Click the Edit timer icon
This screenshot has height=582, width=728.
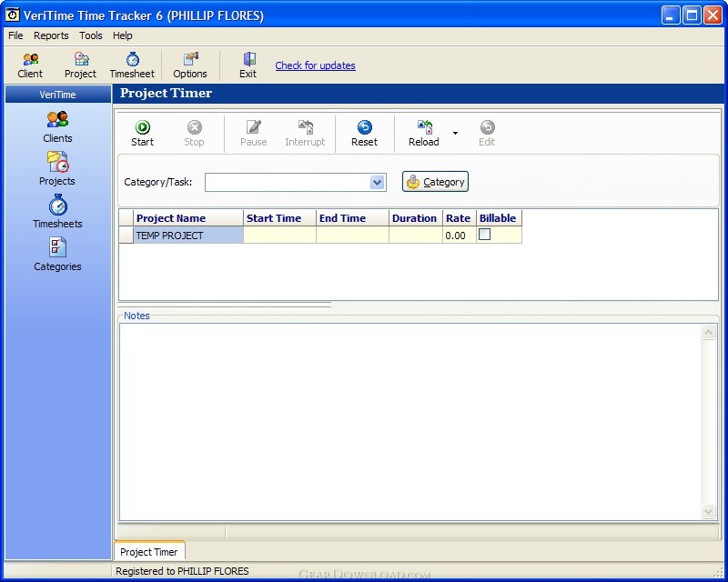coord(487,133)
